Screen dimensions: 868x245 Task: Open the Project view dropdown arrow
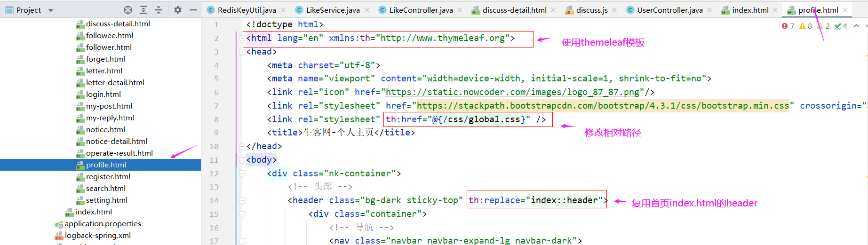tap(51, 10)
